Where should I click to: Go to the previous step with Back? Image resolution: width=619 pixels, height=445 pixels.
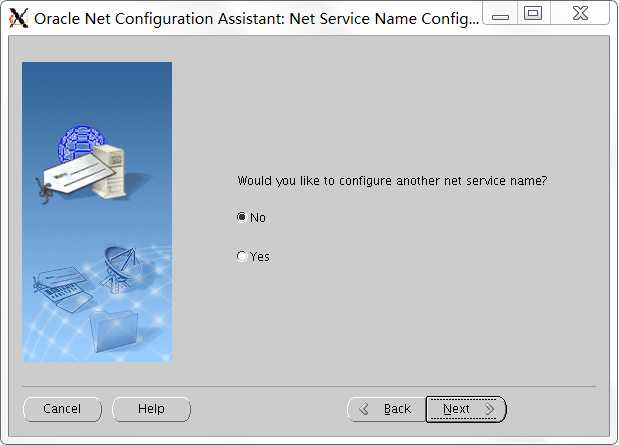(x=386, y=409)
